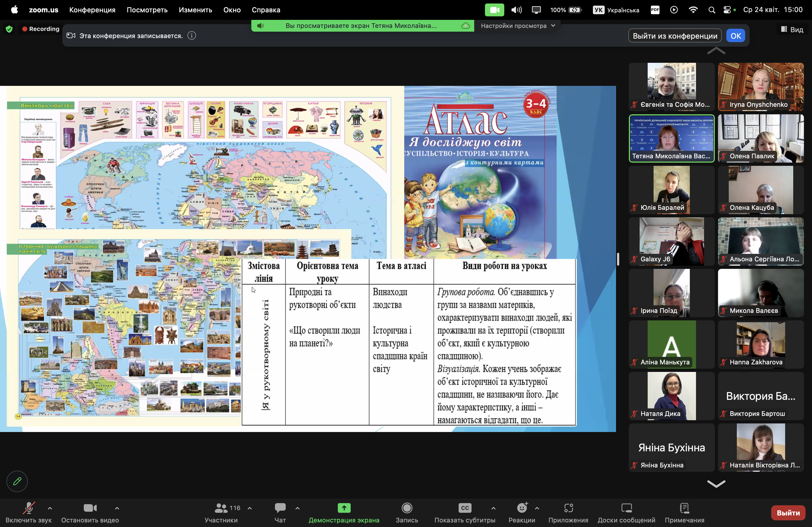Expand subtitles options arrow
812x527 pixels.
tap(493, 508)
